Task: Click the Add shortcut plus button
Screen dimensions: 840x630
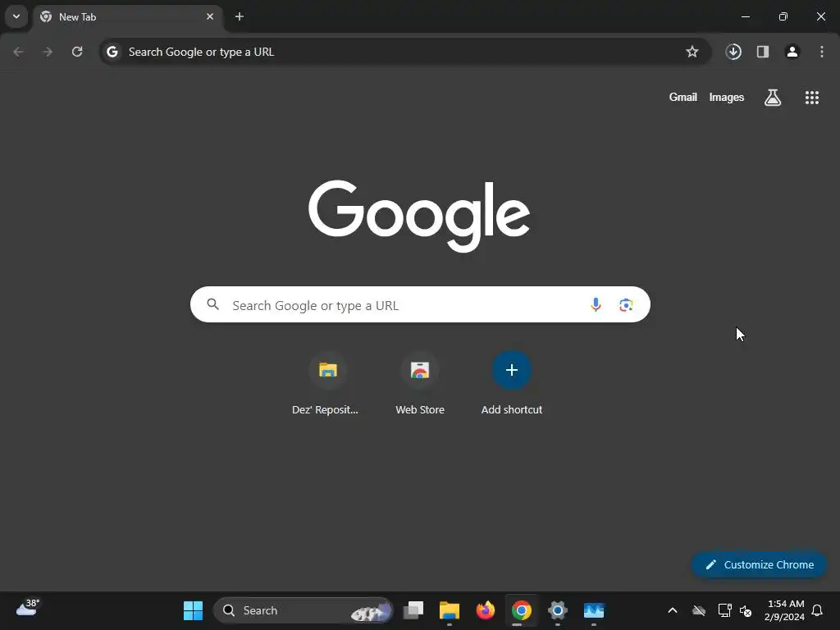Action: tap(512, 370)
